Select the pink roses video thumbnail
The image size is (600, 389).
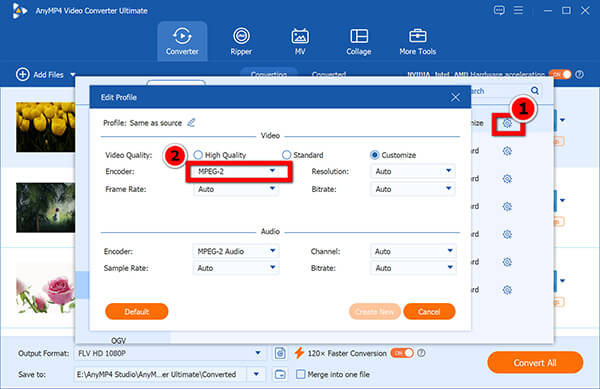46,288
